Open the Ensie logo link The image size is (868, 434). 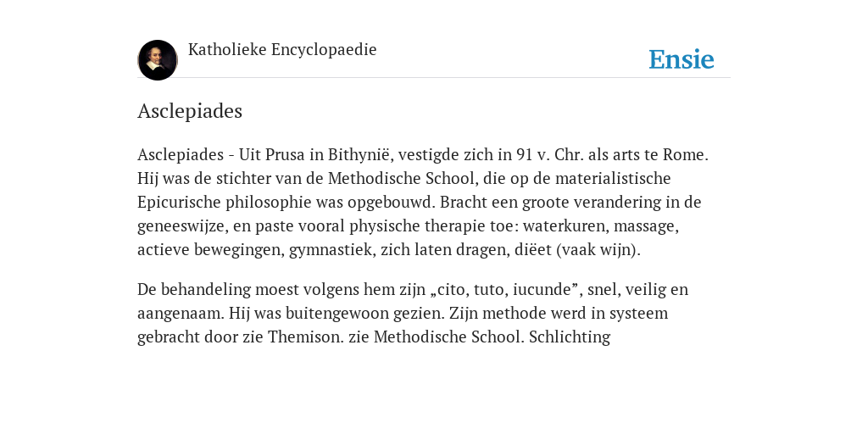coord(682,59)
